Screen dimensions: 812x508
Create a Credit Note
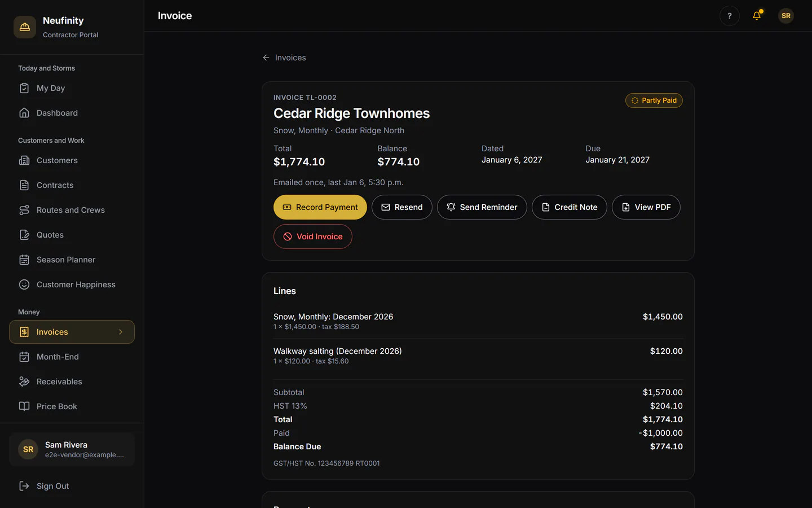[x=570, y=207]
